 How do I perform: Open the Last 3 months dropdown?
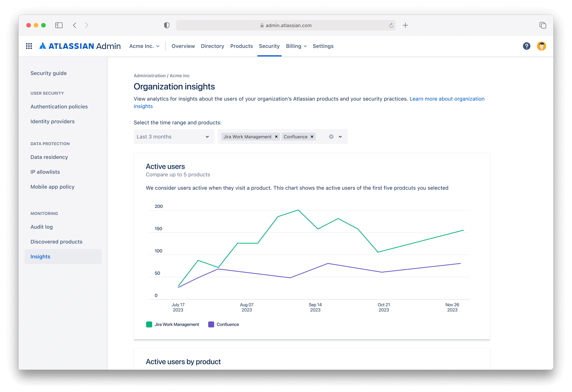coord(174,137)
